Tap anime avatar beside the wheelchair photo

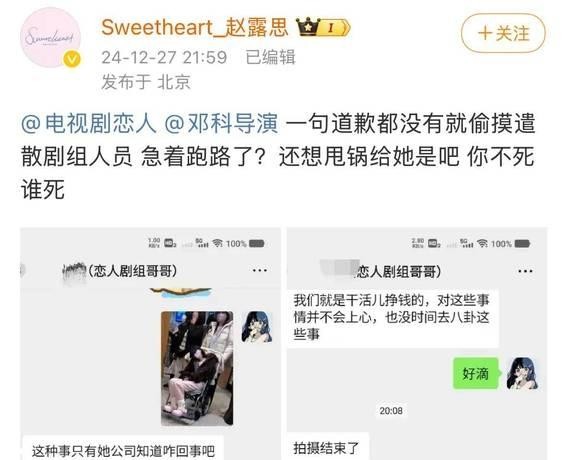pyautogui.click(x=257, y=327)
